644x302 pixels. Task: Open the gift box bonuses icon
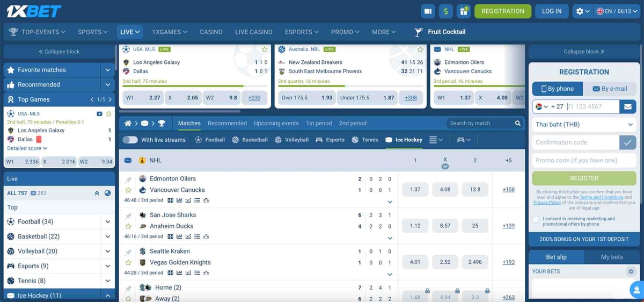pyautogui.click(x=463, y=11)
